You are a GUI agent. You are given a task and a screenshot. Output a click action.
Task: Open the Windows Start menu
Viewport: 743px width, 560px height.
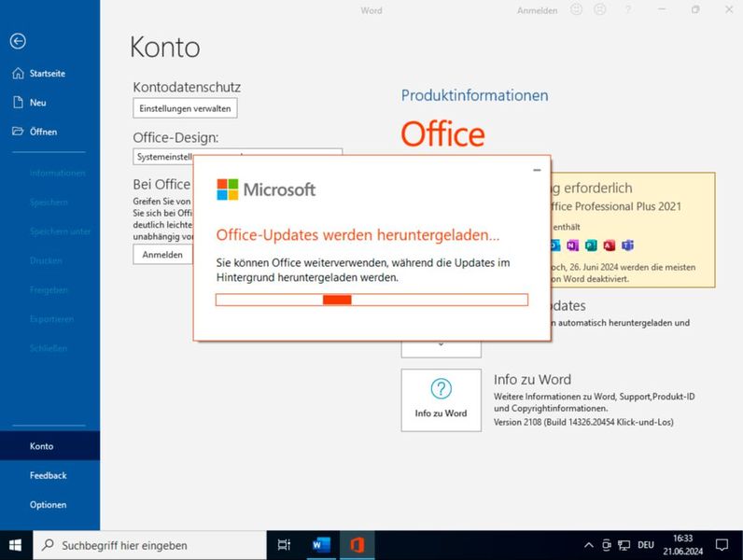point(15,545)
